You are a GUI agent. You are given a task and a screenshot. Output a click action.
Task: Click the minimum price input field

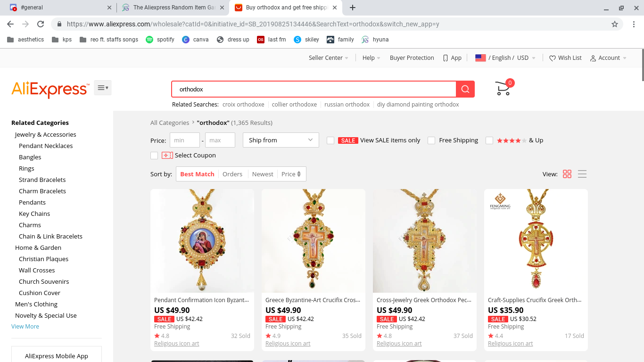point(185,140)
